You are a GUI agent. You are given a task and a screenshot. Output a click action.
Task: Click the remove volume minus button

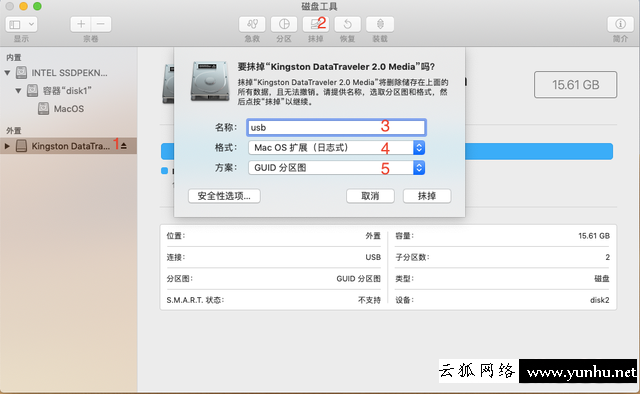click(x=101, y=24)
